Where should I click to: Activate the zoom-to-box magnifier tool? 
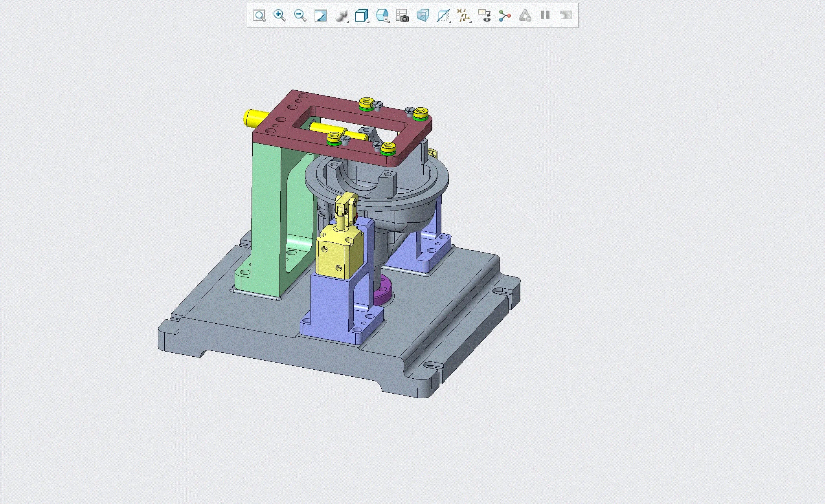coord(259,16)
